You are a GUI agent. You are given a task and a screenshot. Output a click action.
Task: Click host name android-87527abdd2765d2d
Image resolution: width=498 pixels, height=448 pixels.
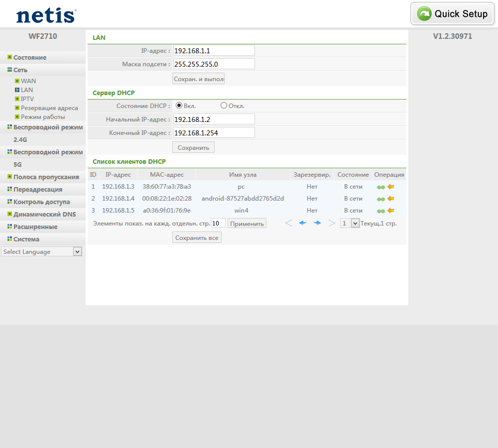click(243, 199)
